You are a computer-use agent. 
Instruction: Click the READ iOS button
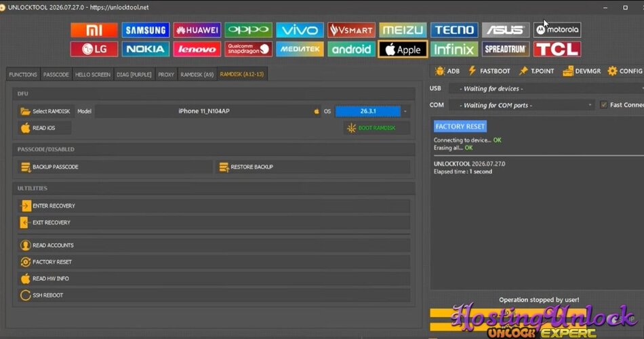(44, 127)
